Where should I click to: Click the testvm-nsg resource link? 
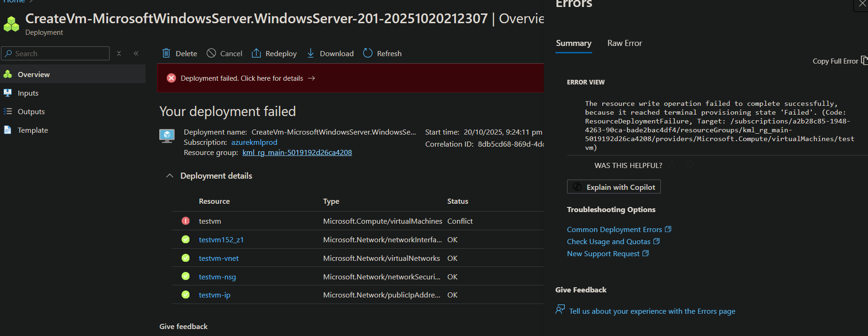tap(217, 277)
